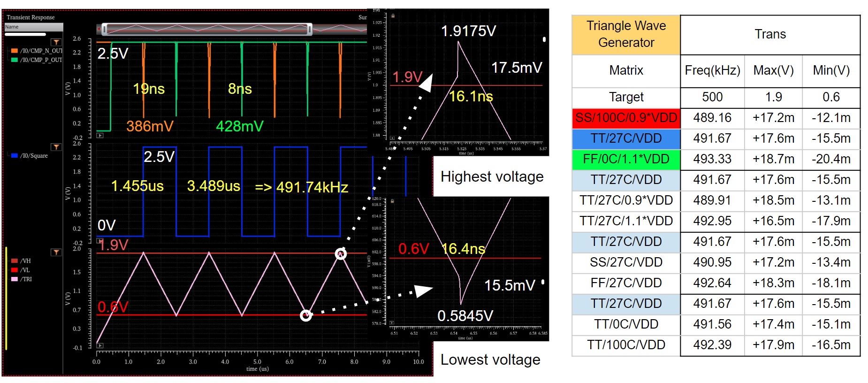This screenshot has width=868, height=383.
Task: Select the /VH signal in the legend
Action: pyautogui.click(x=26, y=261)
